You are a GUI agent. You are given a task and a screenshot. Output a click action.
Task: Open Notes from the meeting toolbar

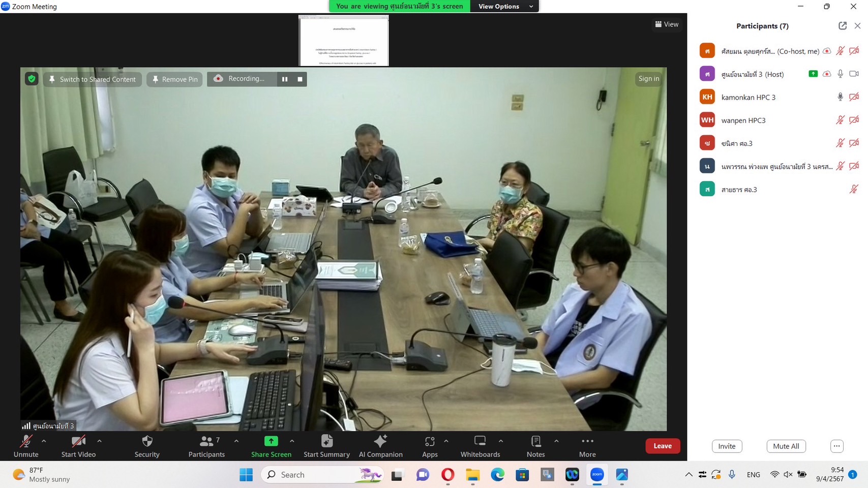(x=535, y=446)
